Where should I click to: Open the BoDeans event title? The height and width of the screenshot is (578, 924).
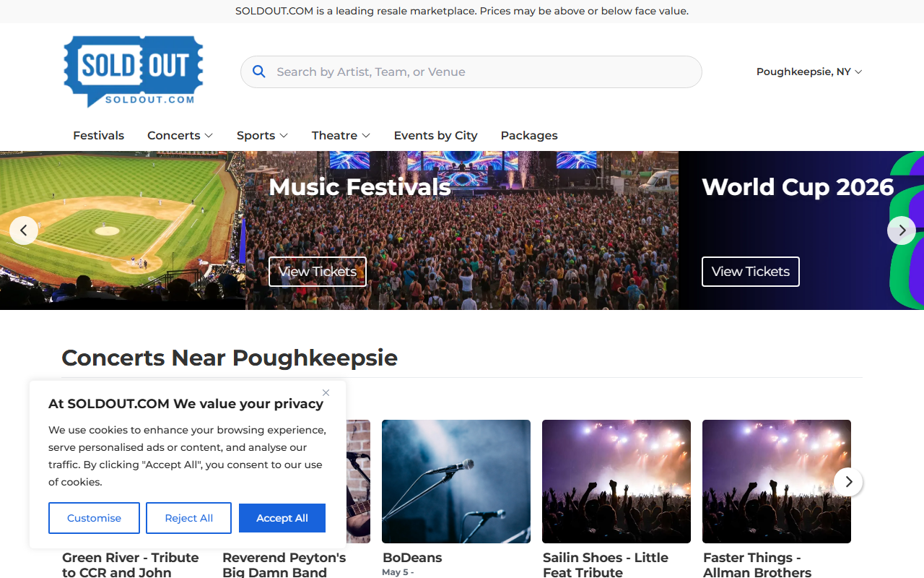tap(412, 558)
